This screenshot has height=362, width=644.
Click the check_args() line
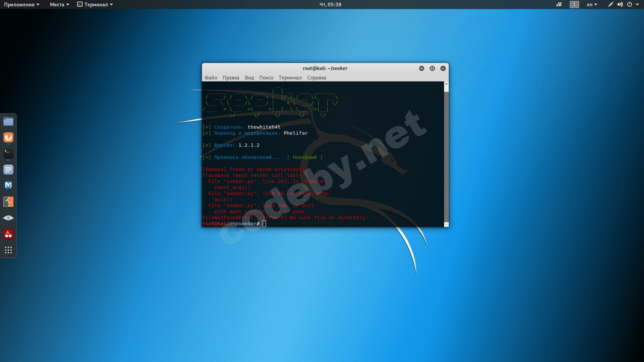[x=232, y=187]
